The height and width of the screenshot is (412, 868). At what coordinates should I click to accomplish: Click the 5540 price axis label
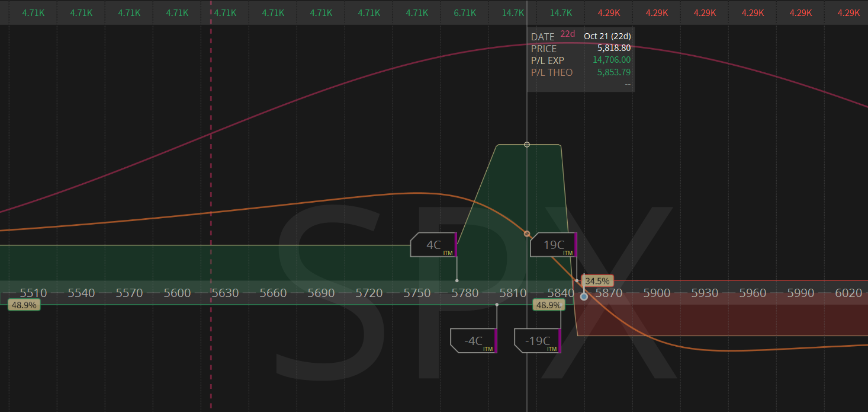(x=81, y=293)
